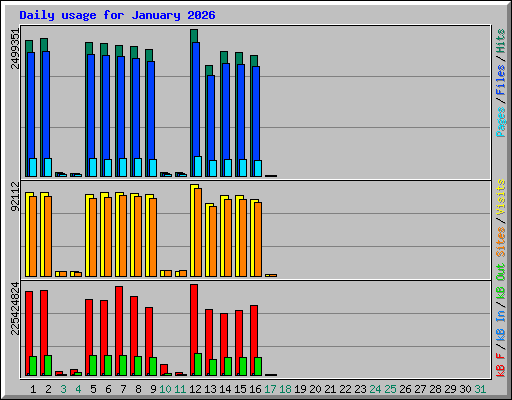Click day 7 on the x-axis

tap(123, 389)
